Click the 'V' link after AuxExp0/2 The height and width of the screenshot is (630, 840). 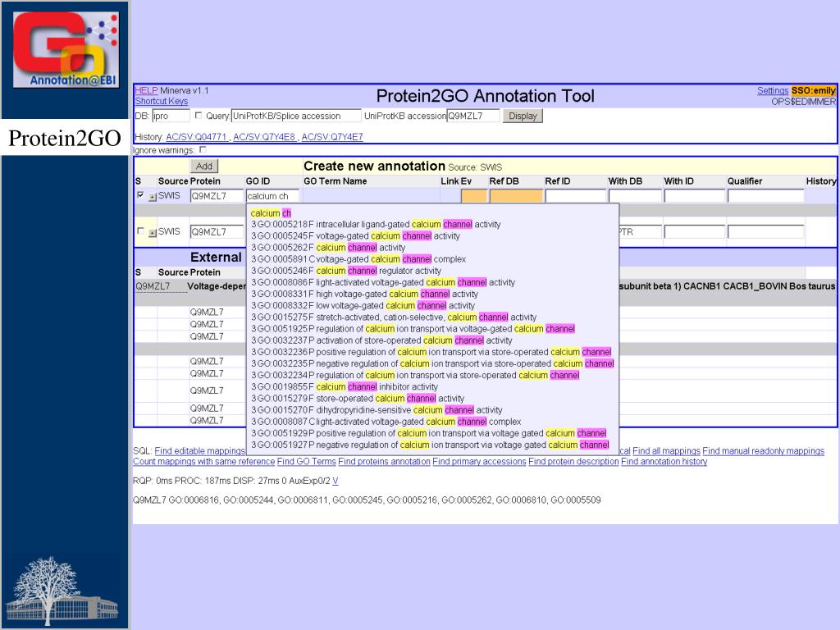336,481
